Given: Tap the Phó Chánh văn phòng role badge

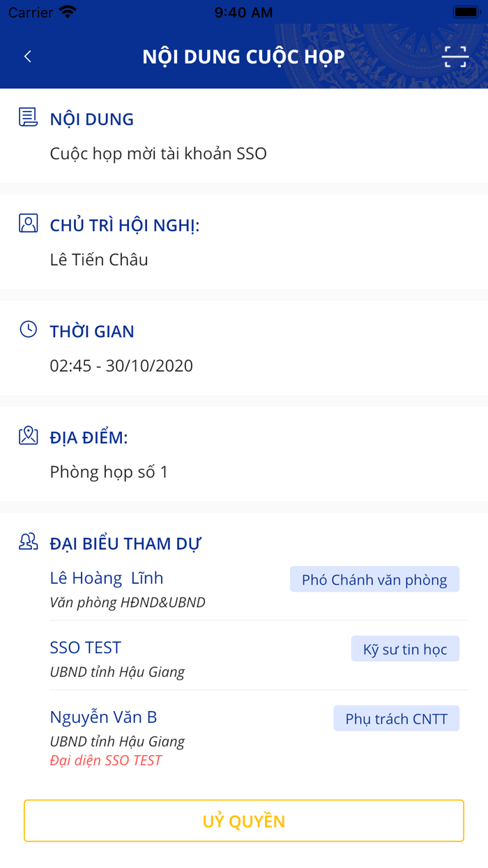Looking at the screenshot, I should (374, 578).
